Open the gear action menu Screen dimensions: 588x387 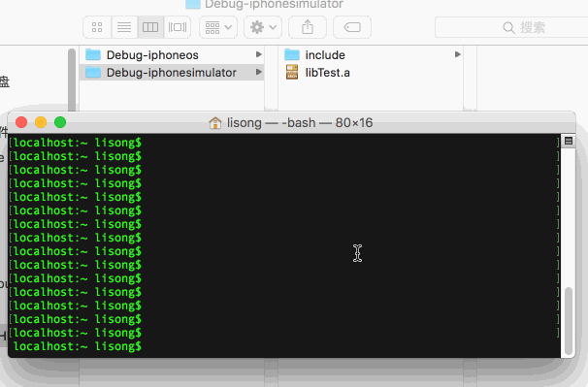click(263, 27)
